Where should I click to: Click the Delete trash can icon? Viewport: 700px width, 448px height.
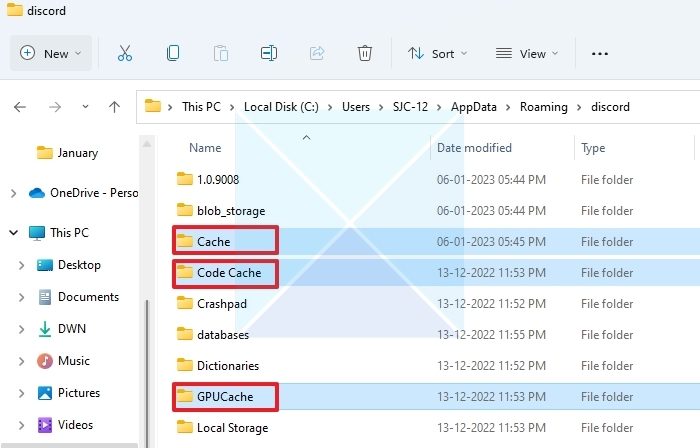pos(365,53)
